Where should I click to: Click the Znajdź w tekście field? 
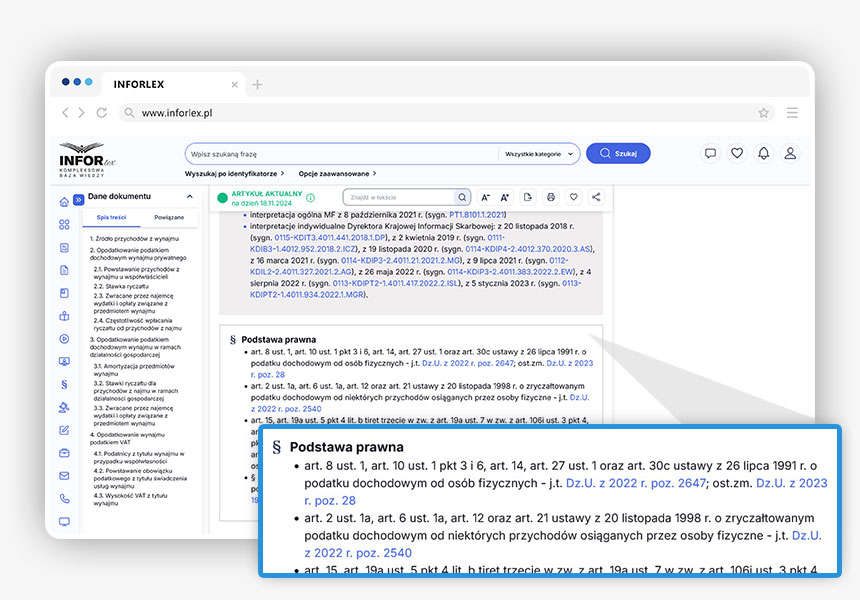[x=400, y=197]
